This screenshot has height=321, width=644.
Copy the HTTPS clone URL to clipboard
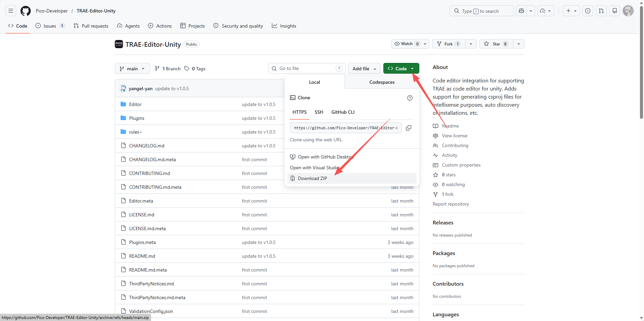[409, 128]
